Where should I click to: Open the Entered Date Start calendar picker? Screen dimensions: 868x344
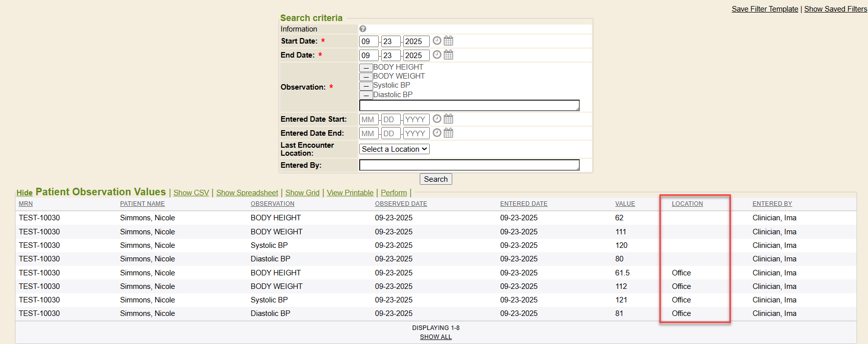[448, 119]
